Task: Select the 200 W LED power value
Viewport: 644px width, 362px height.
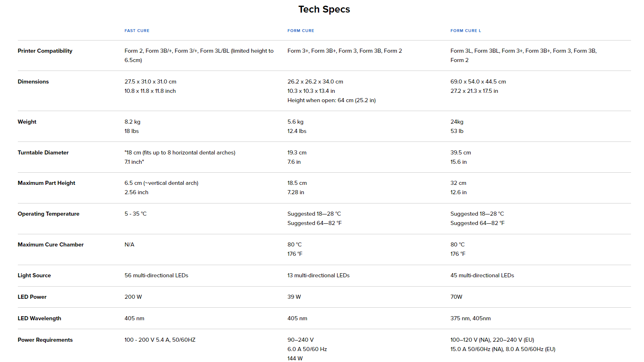Action: [133, 297]
